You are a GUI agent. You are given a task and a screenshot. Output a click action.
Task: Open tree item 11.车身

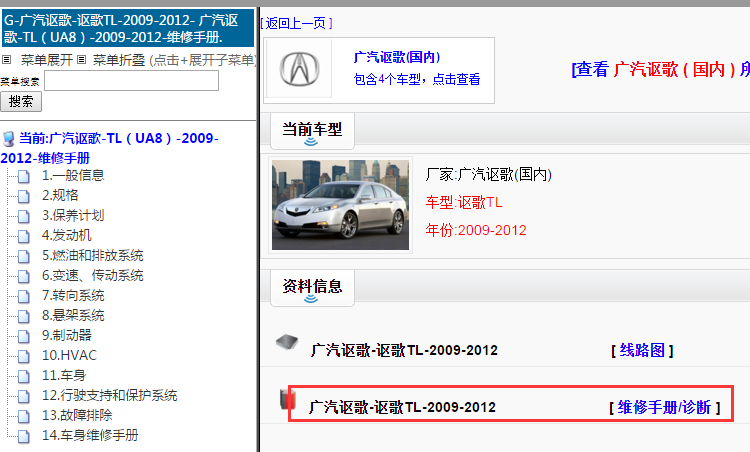[x=64, y=376]
